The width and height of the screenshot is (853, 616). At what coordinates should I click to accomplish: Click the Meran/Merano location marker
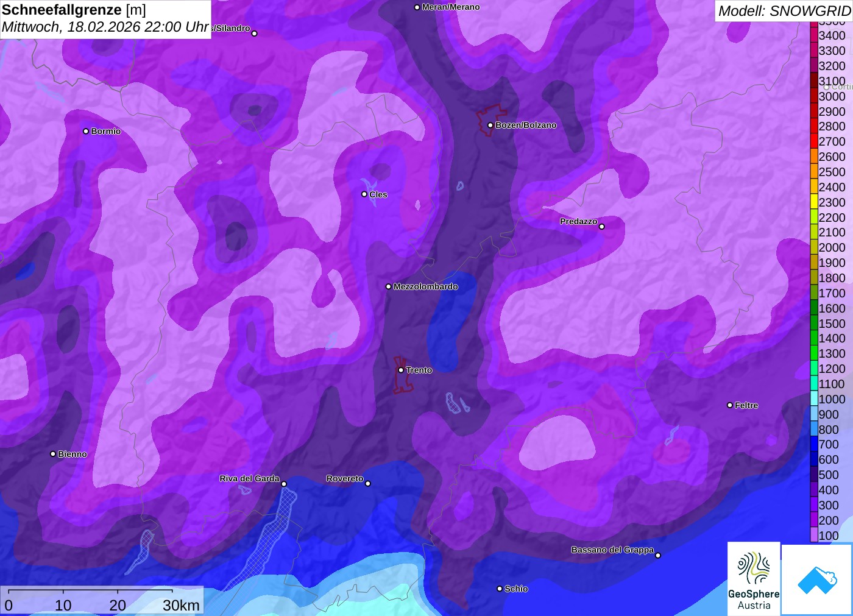pyautogui.click(x=417, y=7)
